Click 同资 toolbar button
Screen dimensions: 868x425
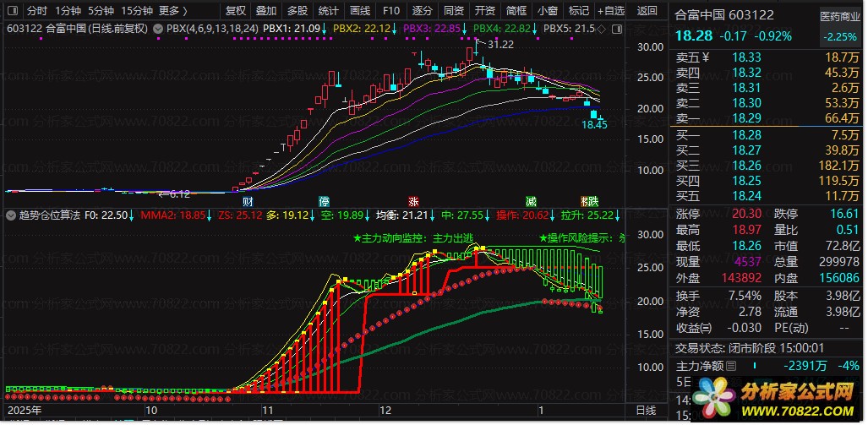click(454, 10)
